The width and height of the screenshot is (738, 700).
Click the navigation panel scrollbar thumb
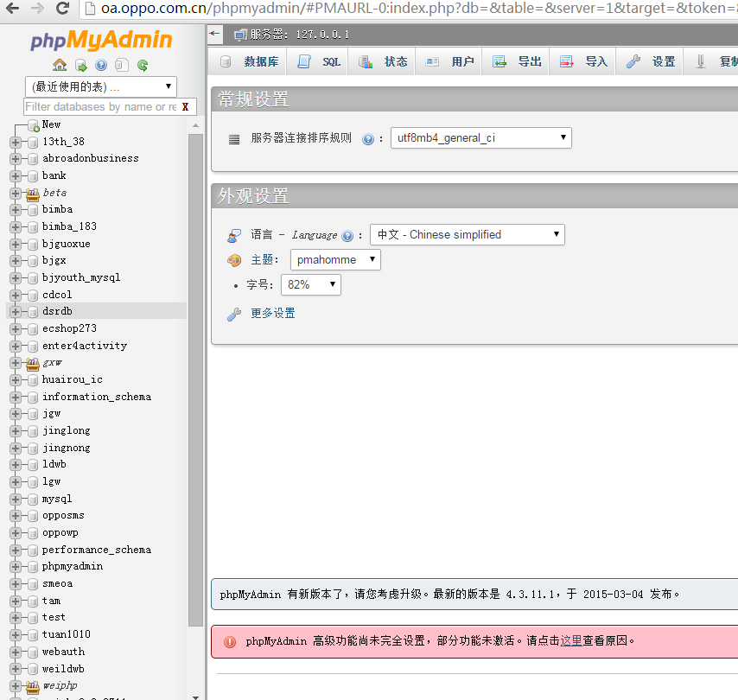pos(196,380)
